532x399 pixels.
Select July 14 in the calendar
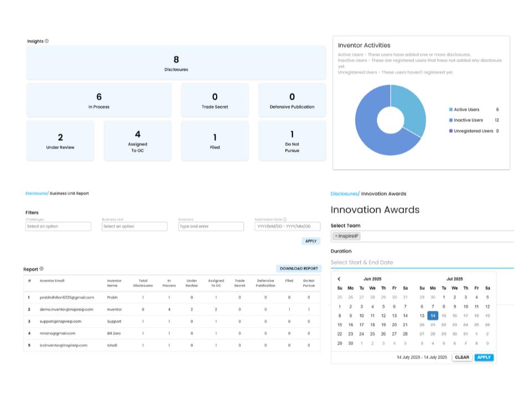(x=433, y=315)
